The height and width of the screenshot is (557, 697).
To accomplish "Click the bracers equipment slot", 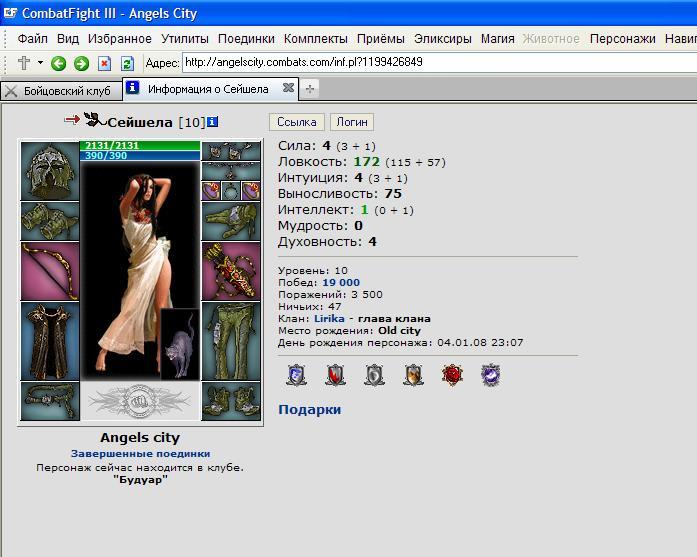I will click(50, 221).
